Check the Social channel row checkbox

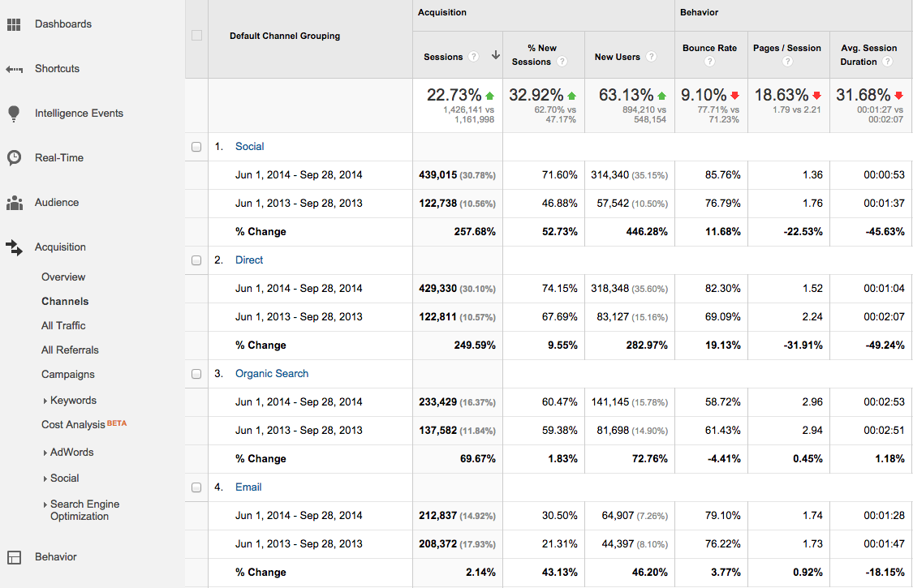click(x=196, y=147)
